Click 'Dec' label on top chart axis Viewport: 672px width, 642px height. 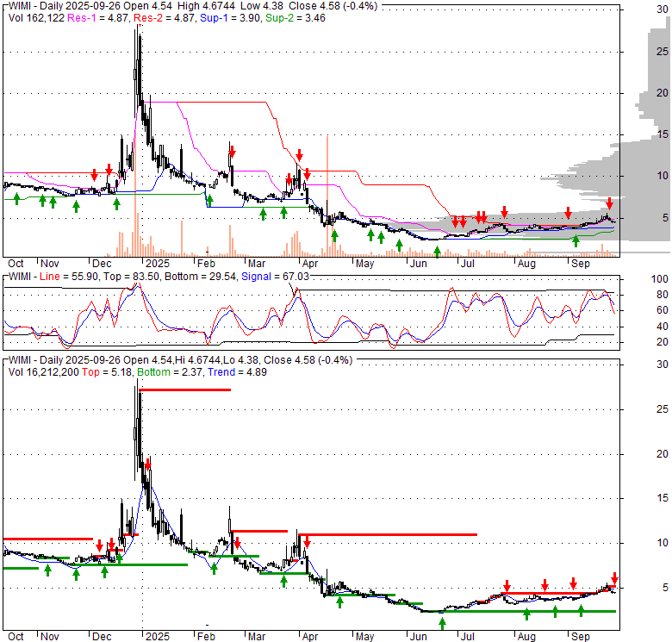pos(102,264)
